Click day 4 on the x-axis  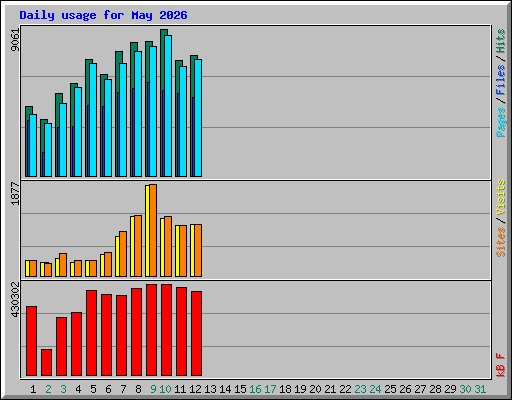coord(78,389)
